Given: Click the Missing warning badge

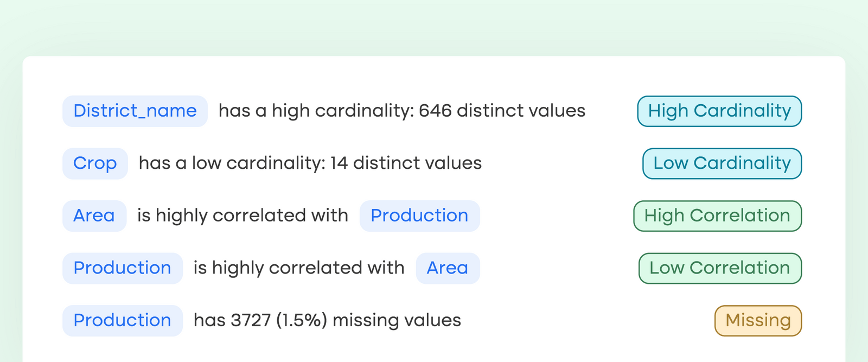Looking at the screenshot, I should [757, 320].
